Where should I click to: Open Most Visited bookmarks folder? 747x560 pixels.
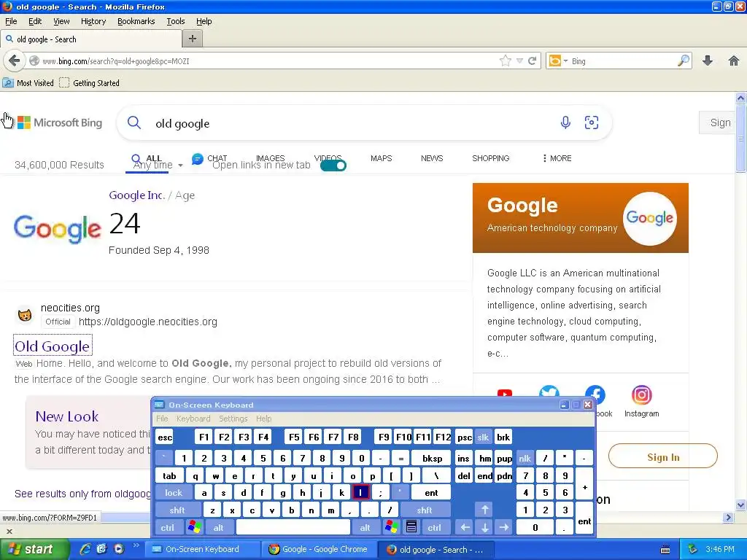(x=28, y=83)
